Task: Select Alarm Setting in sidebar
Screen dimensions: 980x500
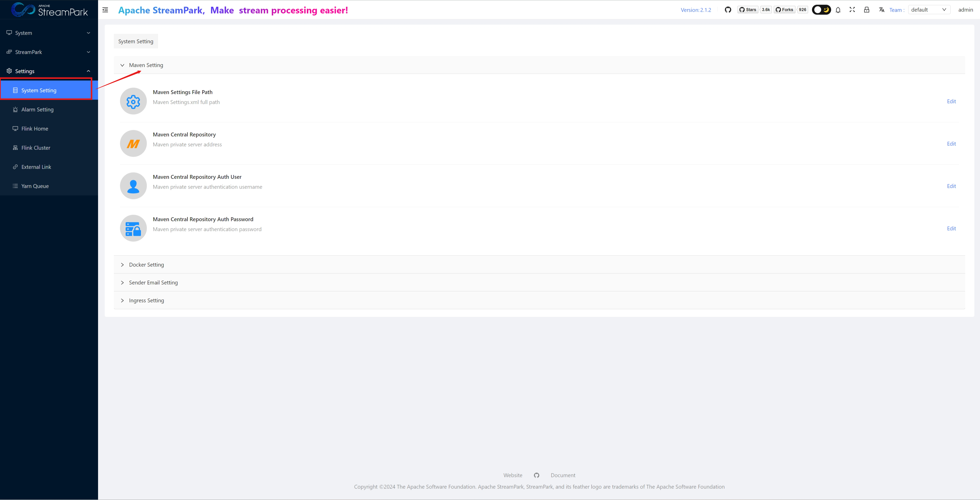Action: click(37, 109)
